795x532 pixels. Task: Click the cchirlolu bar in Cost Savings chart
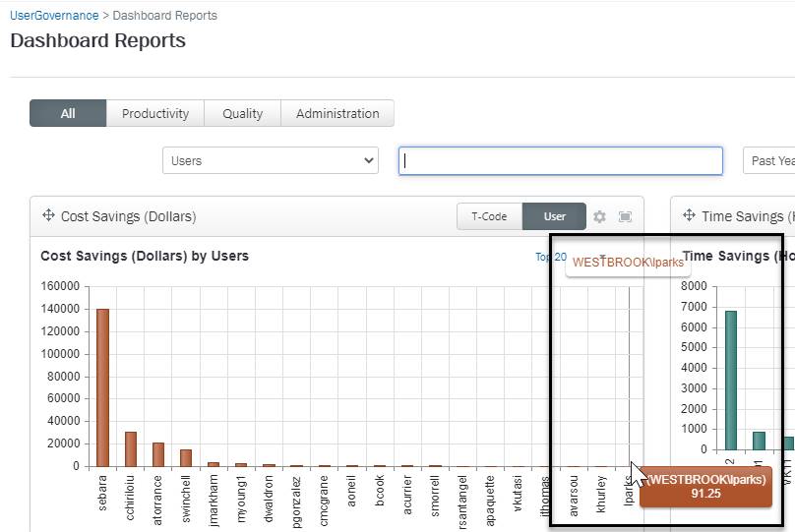click(131, 448)
